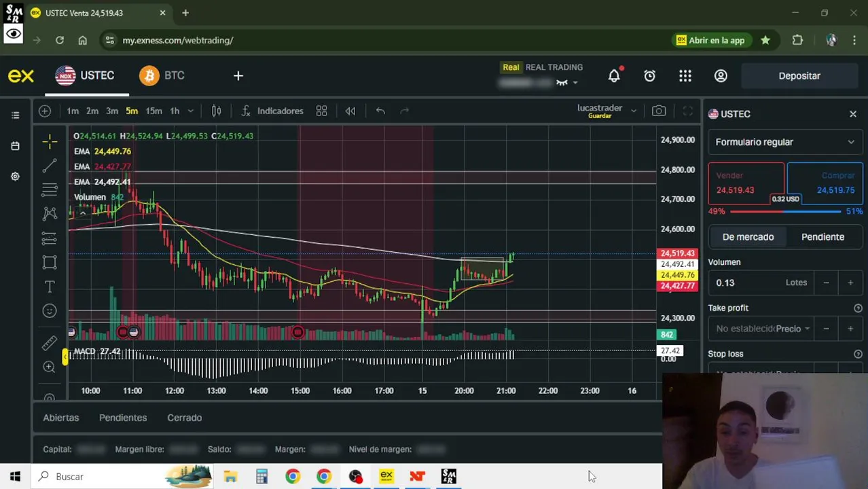Collapse the indicator legend arrow
Viewport: 868px width, 489px height.
point(82,213)
